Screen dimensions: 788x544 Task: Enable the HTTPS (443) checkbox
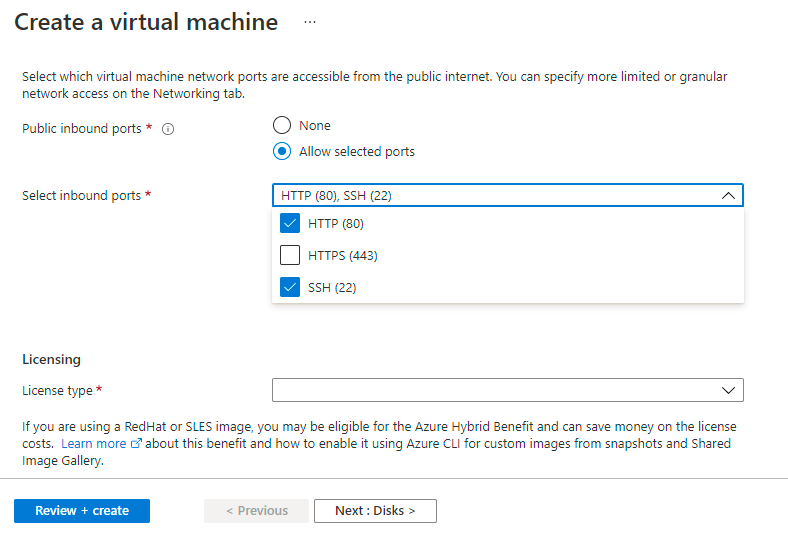[x=291, y=255]
